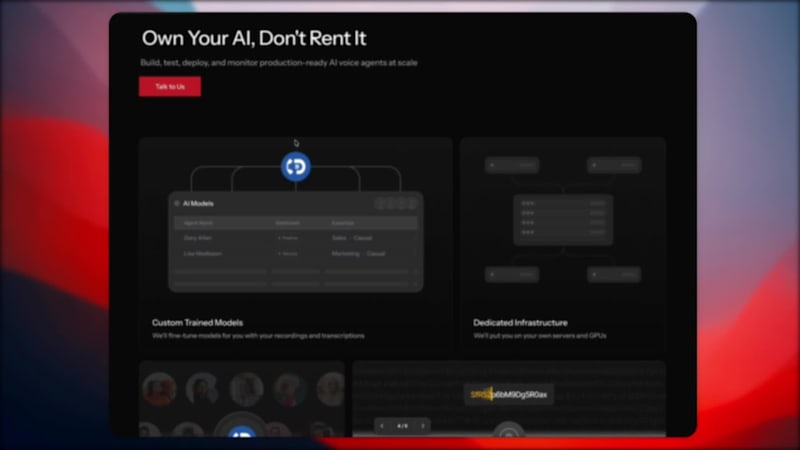
Task: Select the Marketing · Casual table row
Action: click(x=296, y=254)
